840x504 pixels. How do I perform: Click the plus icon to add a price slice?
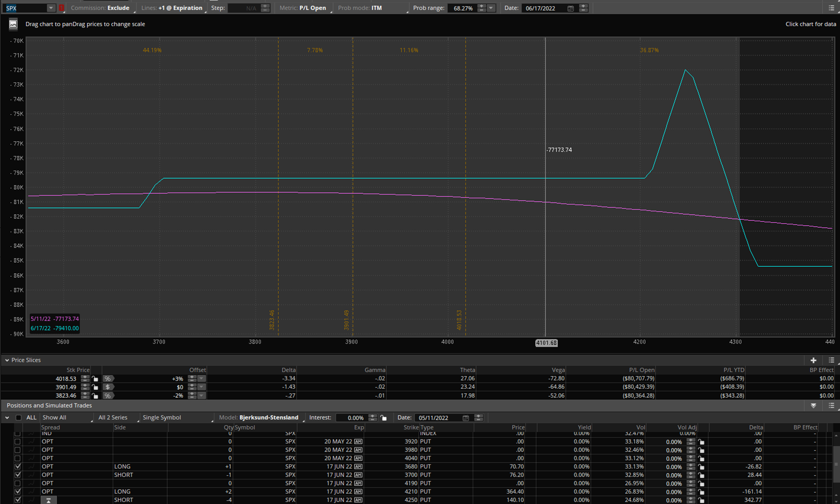[813, 360]
